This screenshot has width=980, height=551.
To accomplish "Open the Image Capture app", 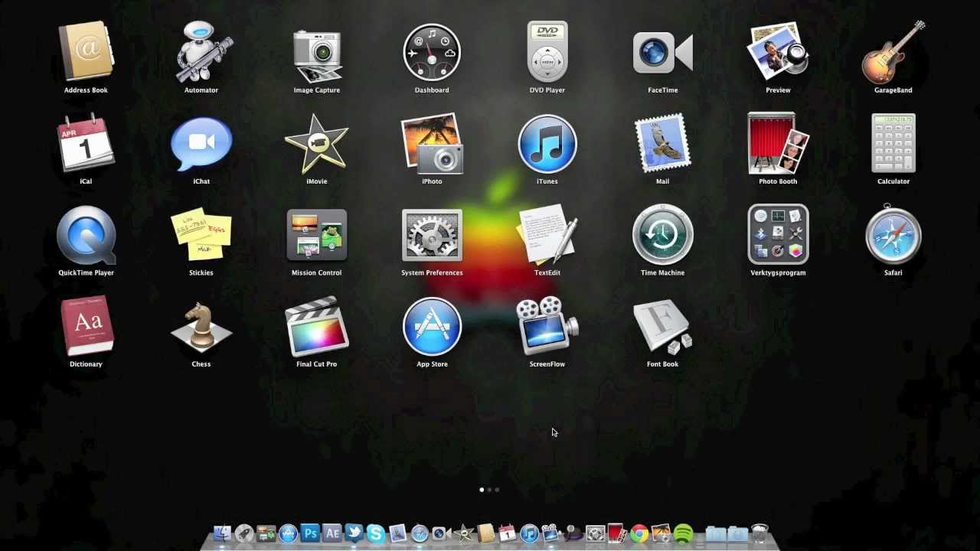I will click(317, 55).
